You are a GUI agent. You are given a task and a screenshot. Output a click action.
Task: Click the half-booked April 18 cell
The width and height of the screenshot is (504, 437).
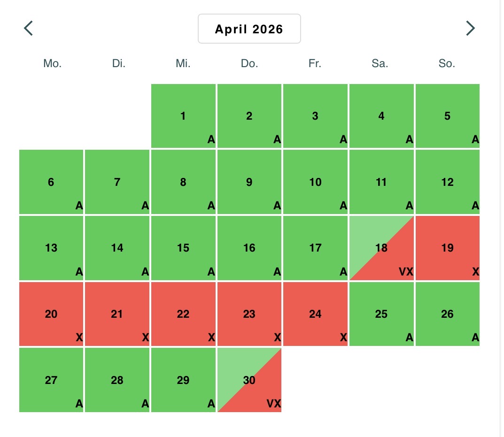(381, 248)
